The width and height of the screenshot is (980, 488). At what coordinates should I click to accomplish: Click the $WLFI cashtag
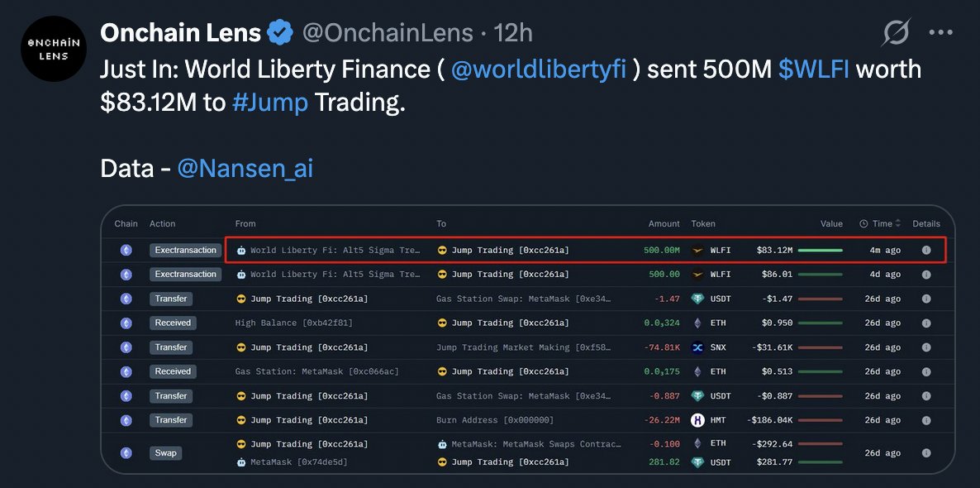tap(814, 69)
